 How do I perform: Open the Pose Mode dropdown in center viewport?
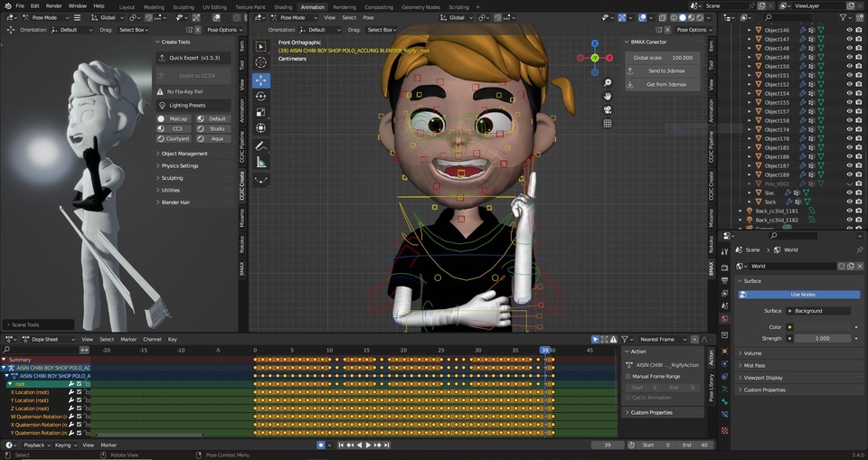pos(293,18)
